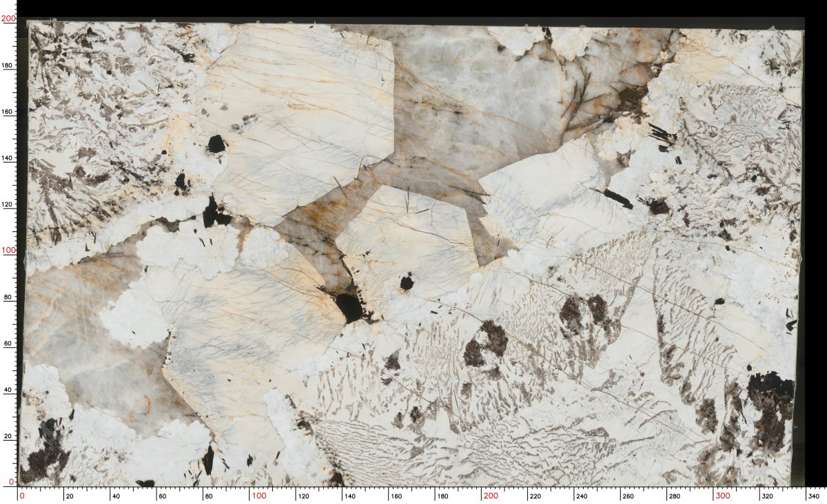Click red 200 on the vertical ruler
This screenshot has height=504, width=827.
tap(8, 19)
